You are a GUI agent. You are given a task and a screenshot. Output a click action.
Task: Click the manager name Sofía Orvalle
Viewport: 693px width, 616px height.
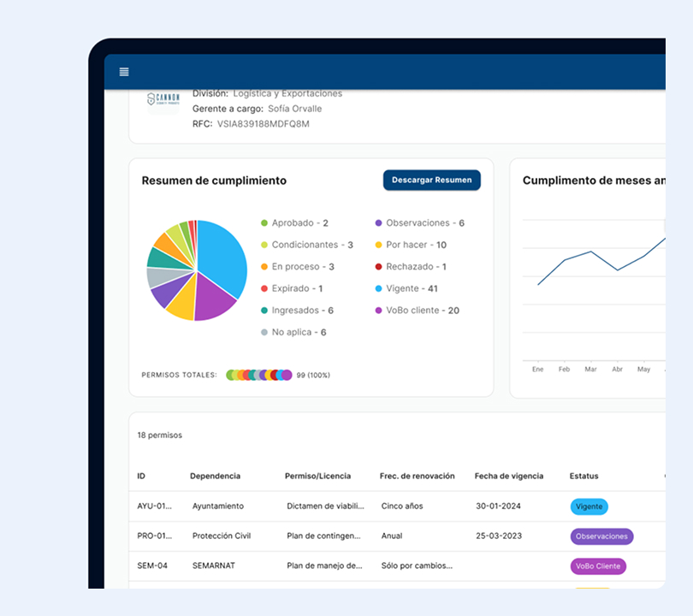[x=295, y=109]
